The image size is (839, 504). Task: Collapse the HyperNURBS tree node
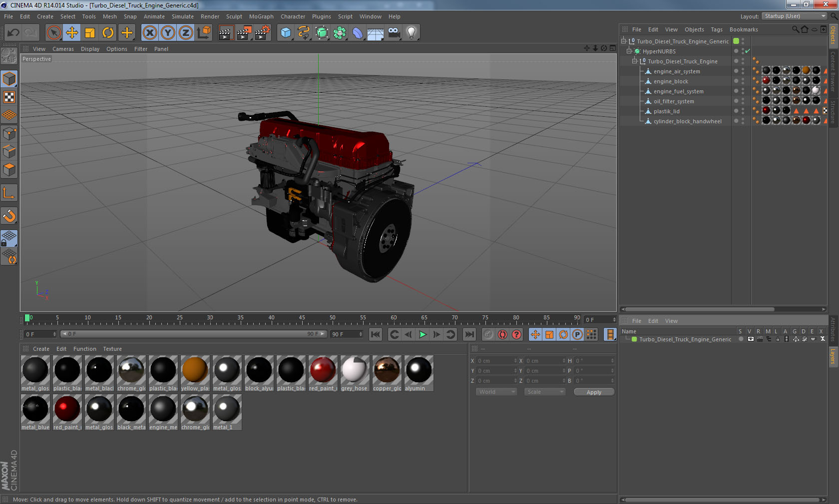click(x=629, y=51)
